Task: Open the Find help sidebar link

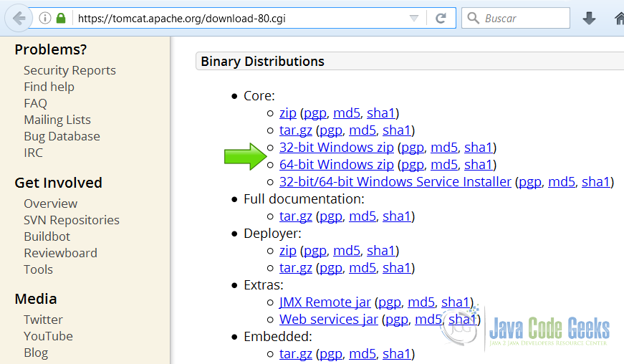Action: point(49,87)
